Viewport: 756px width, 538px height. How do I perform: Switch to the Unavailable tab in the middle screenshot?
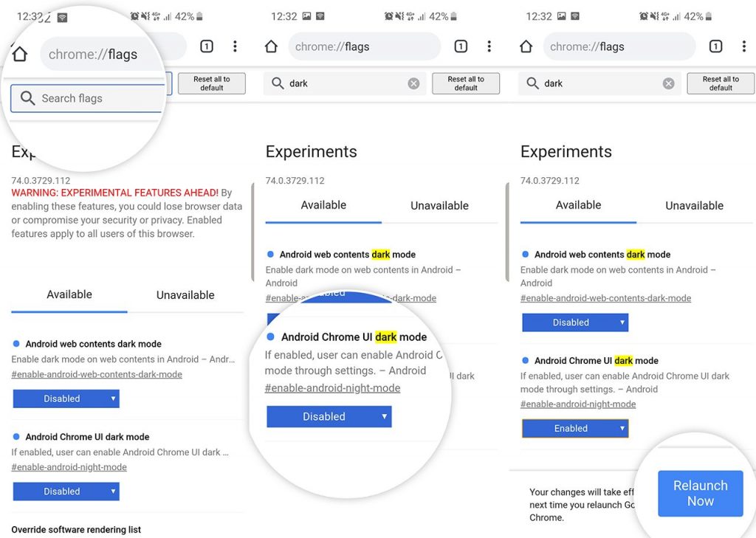pyautogui.click(x=440, y=206)
